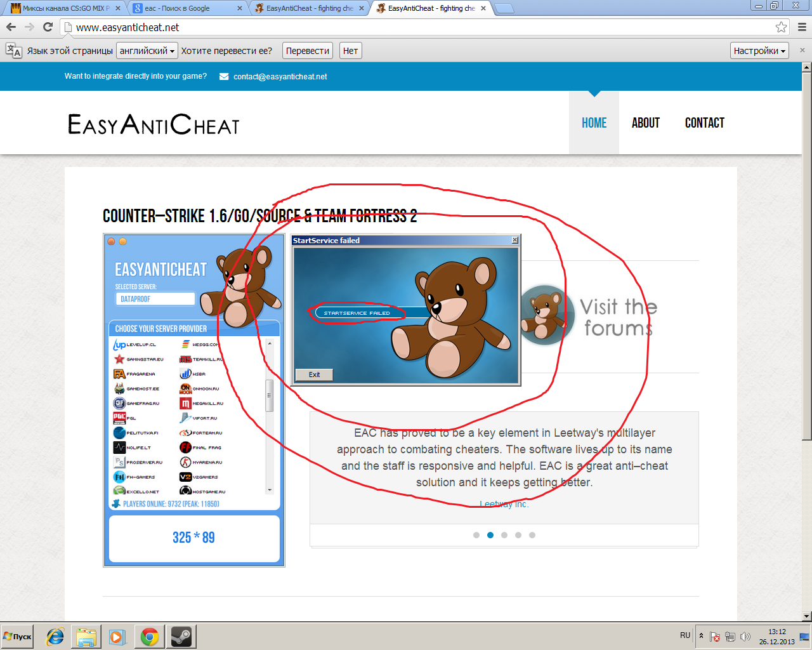Viewport: 812px width, 650px height.
Task: Pick the Vifort.ru provider icon
Action: pyautogui.click(x=185, y=418)
